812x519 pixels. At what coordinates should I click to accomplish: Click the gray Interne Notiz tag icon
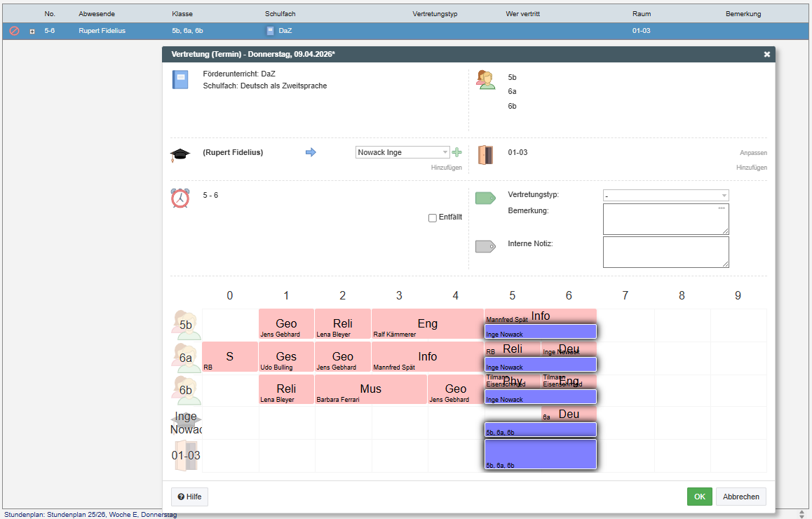point(485,246)
